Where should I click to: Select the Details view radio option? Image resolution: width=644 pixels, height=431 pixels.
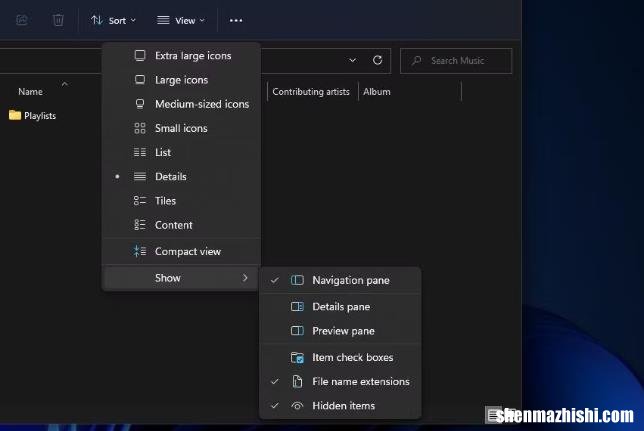click(x=181, y=177)
